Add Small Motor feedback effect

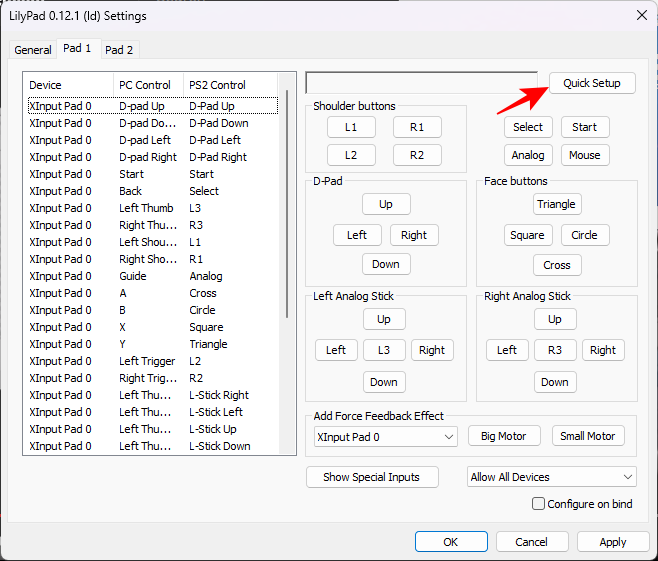click(588, 436)
